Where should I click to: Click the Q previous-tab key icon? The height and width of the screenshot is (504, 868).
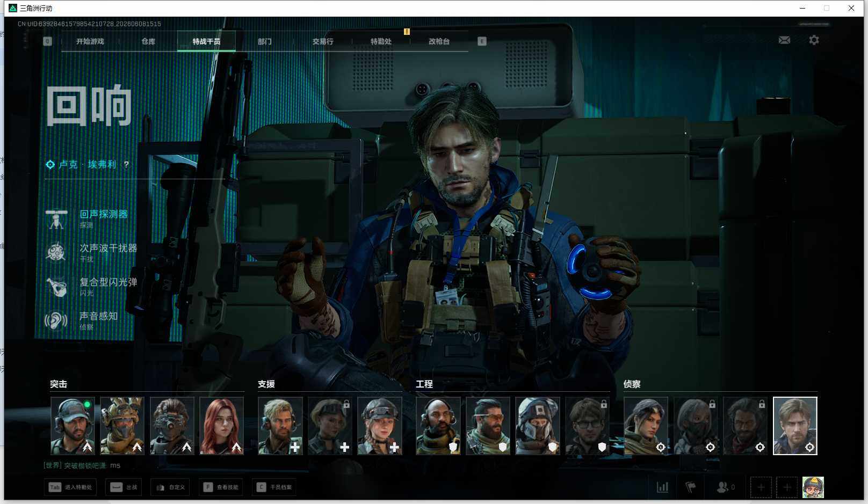click(48, 41)
